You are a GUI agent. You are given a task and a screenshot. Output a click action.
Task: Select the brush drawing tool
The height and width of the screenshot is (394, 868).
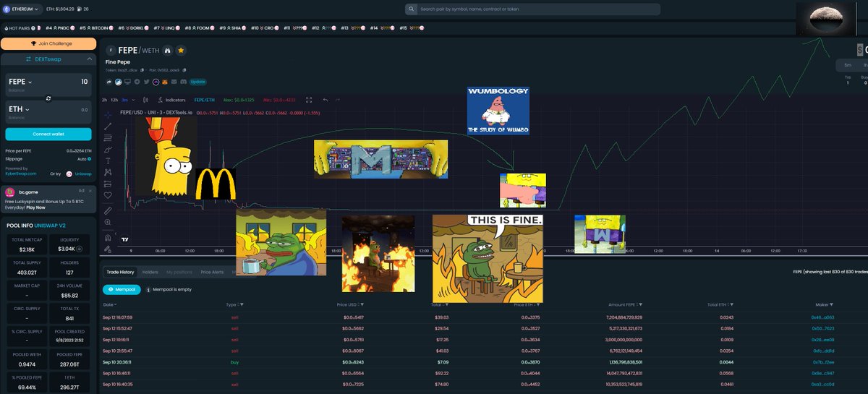tap(108, 150)
